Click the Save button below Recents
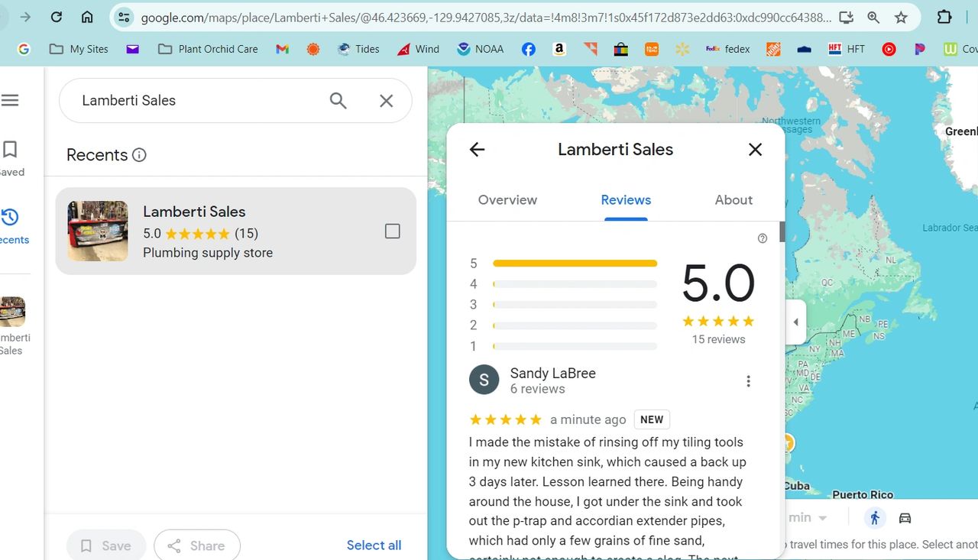Image resolution: width=978 pixels, height=560 pixels. tap(106, 545)
